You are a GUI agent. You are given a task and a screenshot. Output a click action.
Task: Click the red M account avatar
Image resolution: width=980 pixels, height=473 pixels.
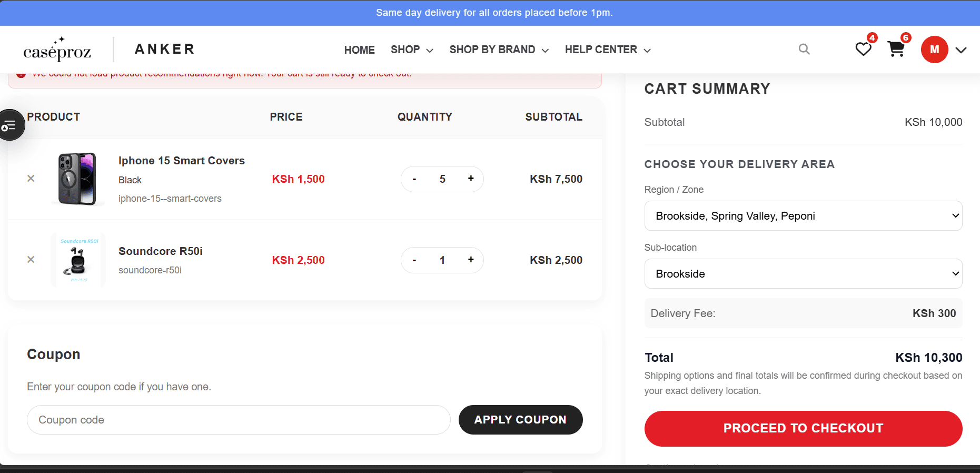935,50
